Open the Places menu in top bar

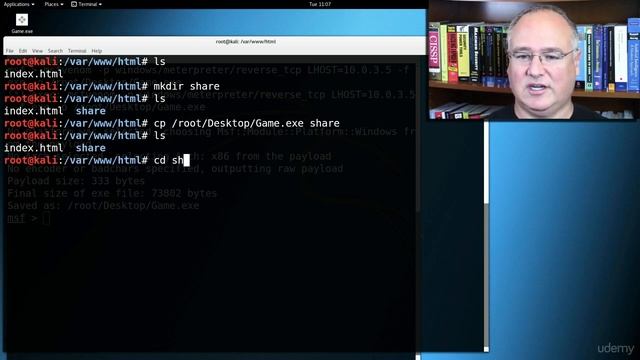click(54, 4)
